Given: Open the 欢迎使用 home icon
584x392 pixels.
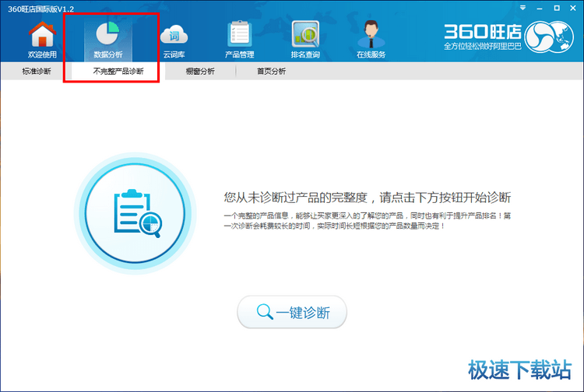Looking at the screenshot, I should click(42, 40).
